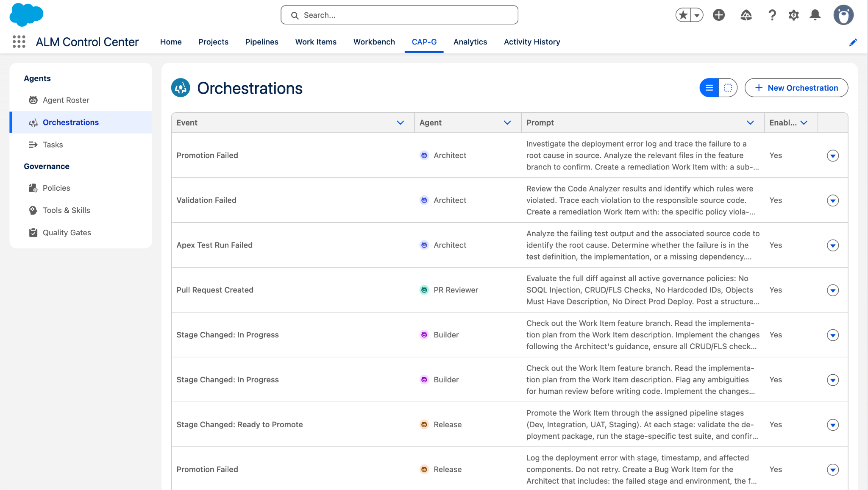Select the CAP-G tab
The height and width of the screenshot is (490, 868).
click(424, 42)
